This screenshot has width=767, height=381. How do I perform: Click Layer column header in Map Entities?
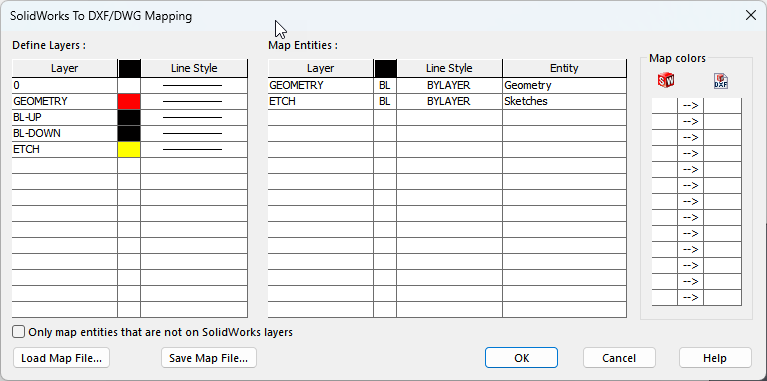tap(320, 68)
